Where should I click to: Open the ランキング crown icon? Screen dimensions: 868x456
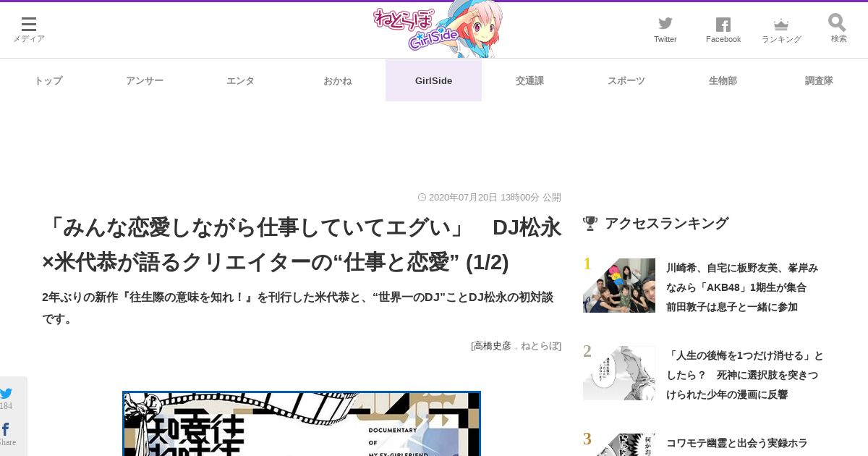click(x=781, y=30)
